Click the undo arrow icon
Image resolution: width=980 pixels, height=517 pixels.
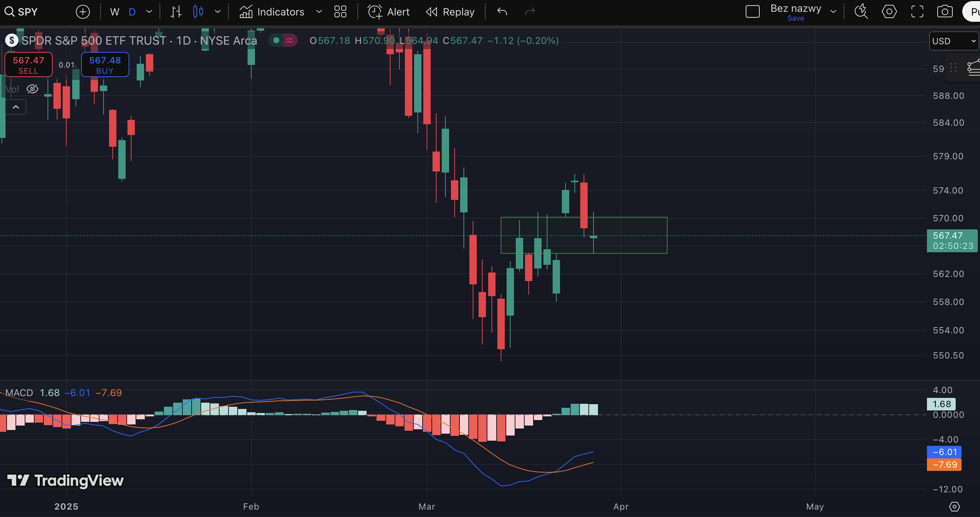(x=502, y=12)
